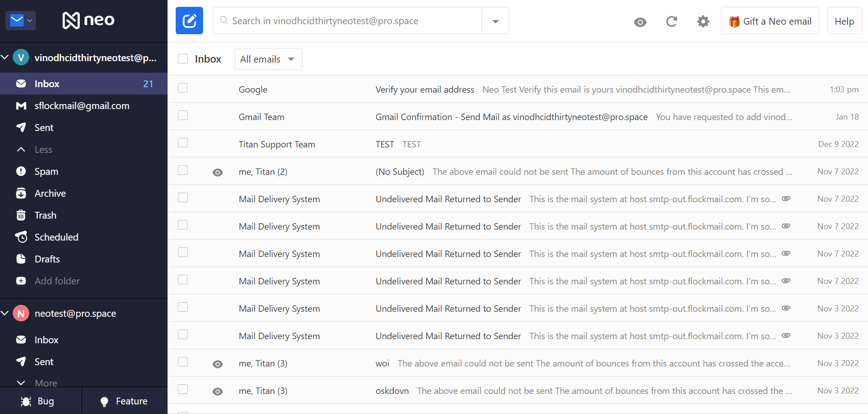Select the Gmail Team email checkbox
Screen dimensions: 868x414
click(183, 115)
